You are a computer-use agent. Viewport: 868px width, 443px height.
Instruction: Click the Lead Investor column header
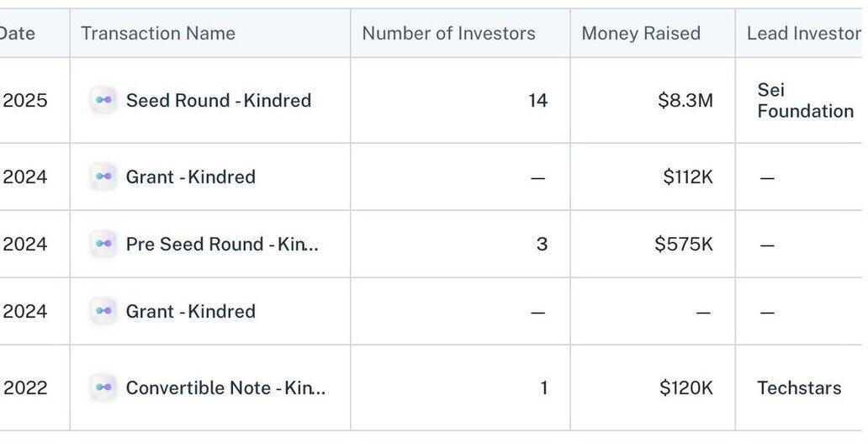click(x=803, y=34)
